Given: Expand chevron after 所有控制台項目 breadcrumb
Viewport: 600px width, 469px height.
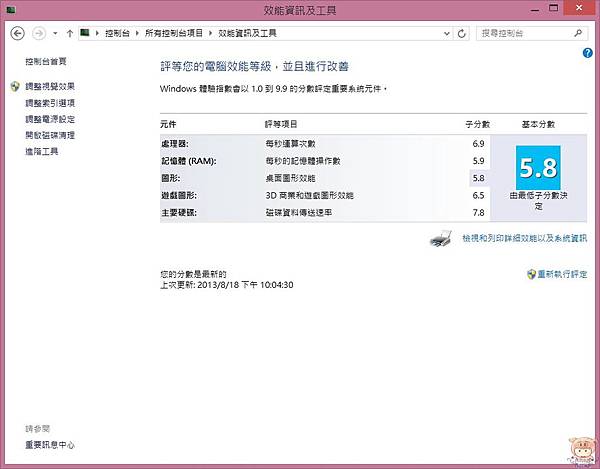Looking at the screenshot, I should [210, 33].
